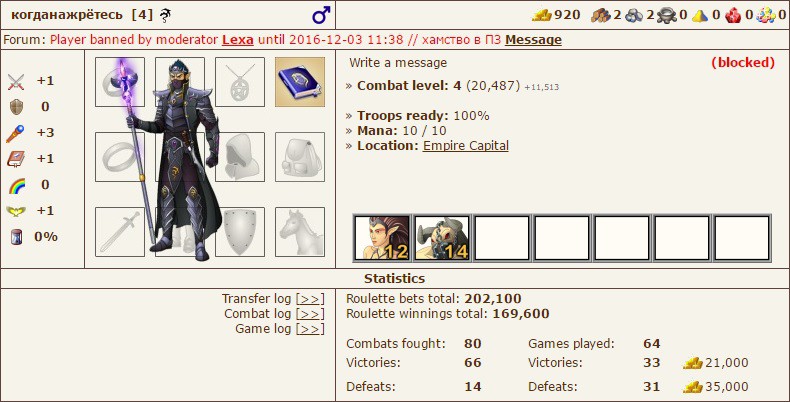Open the elf troop thumbnail with 12

(382, 238)
